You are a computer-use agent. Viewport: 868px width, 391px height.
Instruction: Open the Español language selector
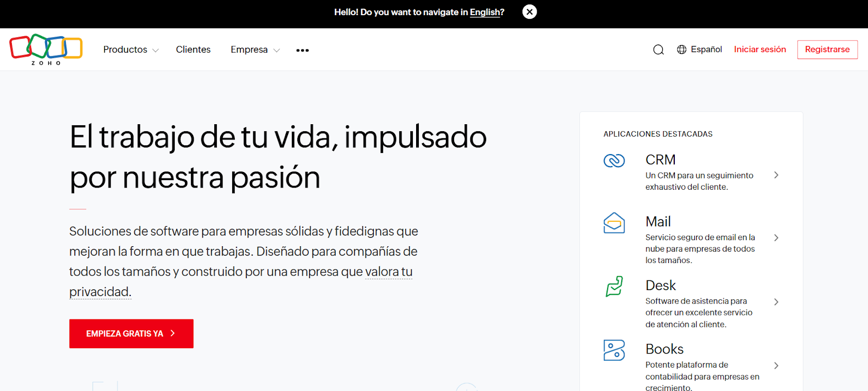(699, 49)
